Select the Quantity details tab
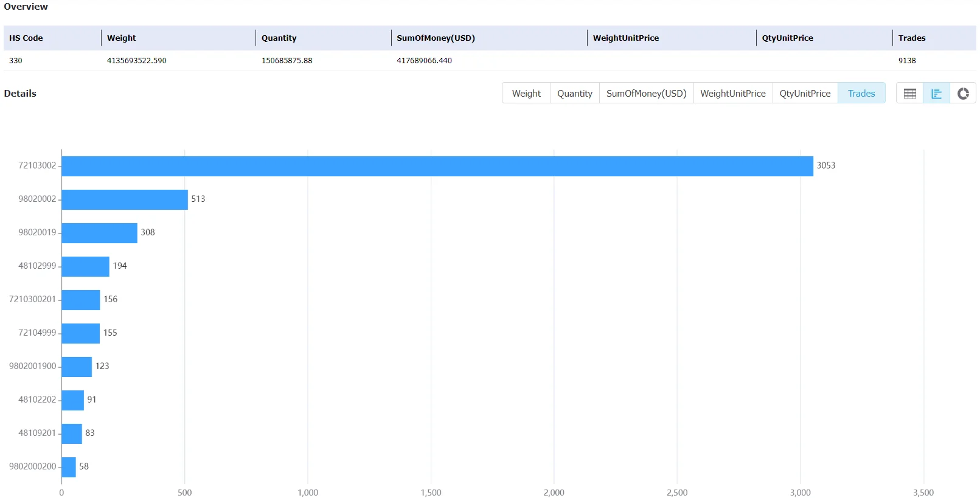980x498 pixels. (x=575, y=94)
